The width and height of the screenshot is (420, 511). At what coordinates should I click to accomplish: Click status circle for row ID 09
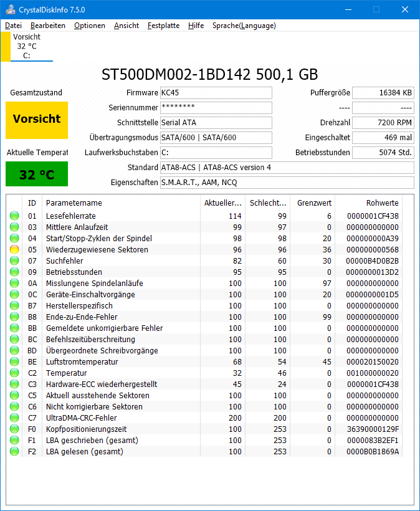(14, 272)
